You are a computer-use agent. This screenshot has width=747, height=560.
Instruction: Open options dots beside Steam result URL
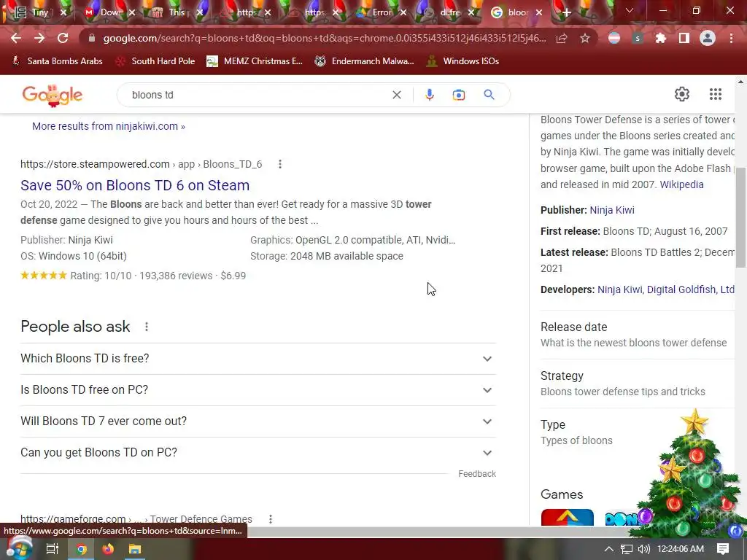click(x=280, y=164)
